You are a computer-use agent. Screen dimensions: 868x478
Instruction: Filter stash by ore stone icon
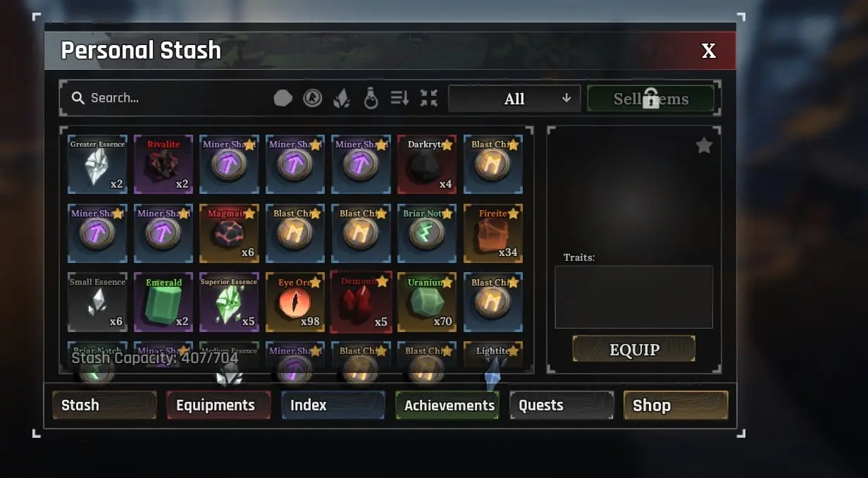click(283, 98)
